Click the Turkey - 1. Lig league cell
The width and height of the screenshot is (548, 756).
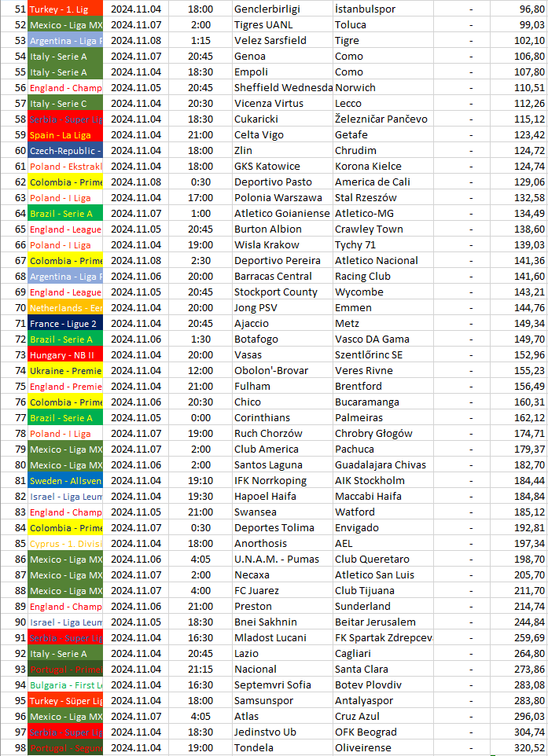[65, 9]
